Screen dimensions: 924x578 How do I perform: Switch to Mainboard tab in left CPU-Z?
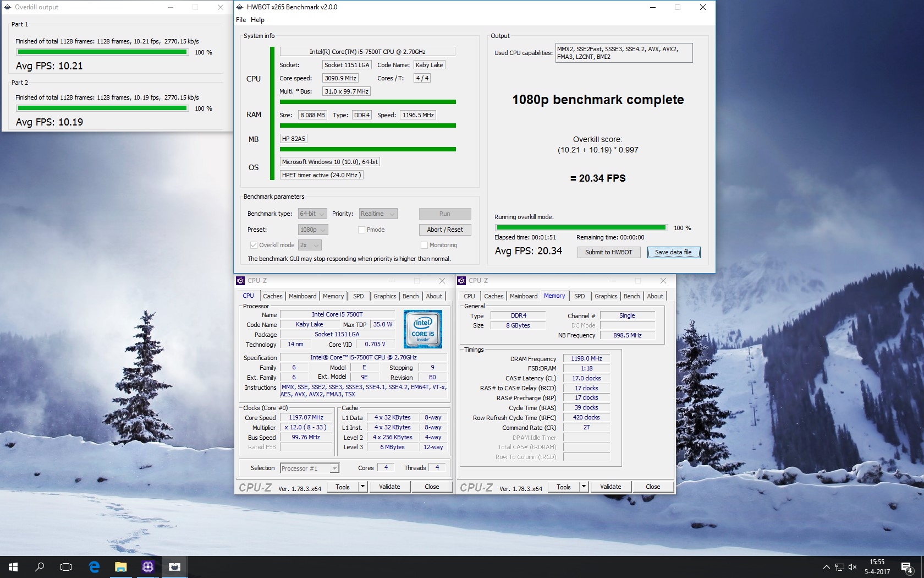[x=302, y=296]
